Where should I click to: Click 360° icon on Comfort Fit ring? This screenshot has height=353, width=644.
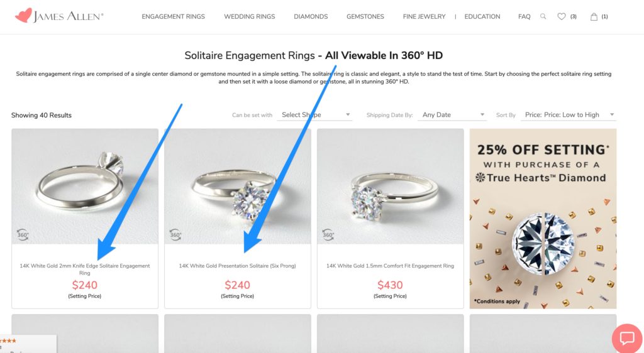pyautogui.click(x=328, y=235)
